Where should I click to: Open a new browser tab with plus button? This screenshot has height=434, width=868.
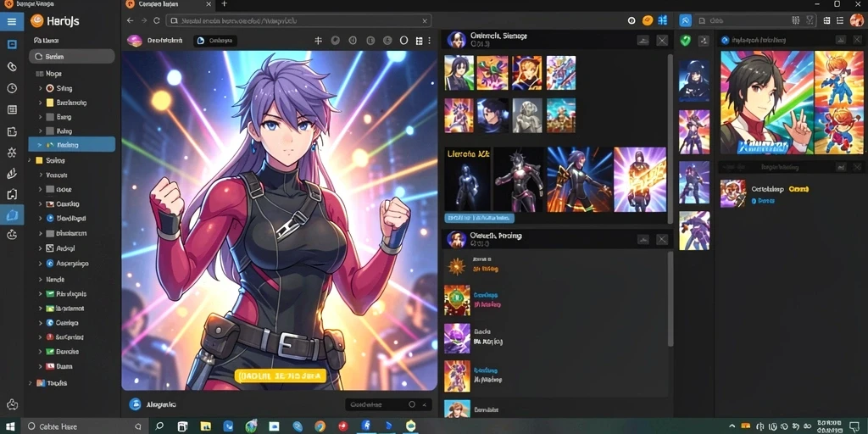[224, 4]
